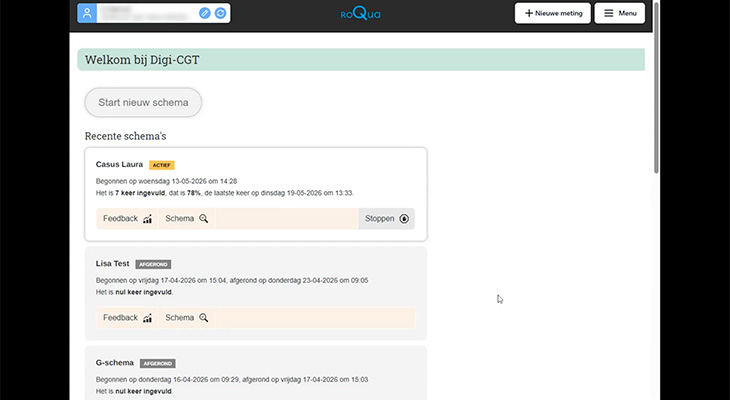
Task: Click Lisa Test's 'nul keer ingevuld' text
Action: click(143, 292)
